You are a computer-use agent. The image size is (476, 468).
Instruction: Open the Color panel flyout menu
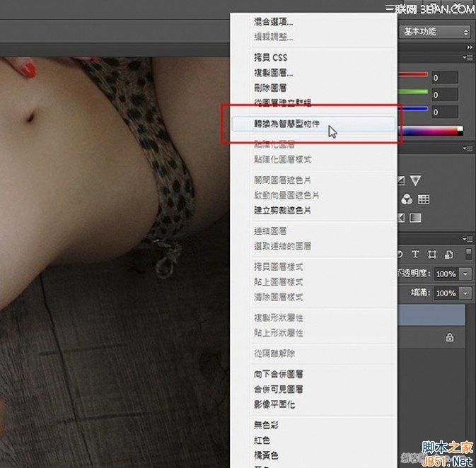coord(468,57)
